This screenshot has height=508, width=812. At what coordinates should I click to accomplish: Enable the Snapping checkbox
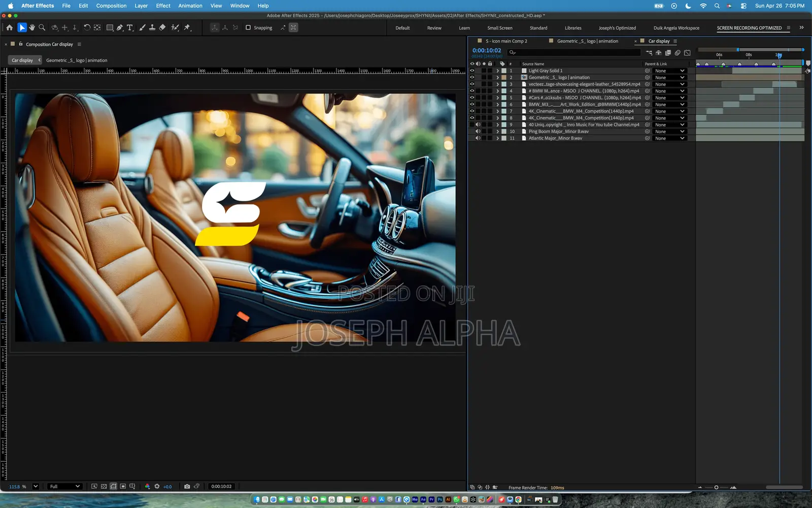click(x=248, y=27)
